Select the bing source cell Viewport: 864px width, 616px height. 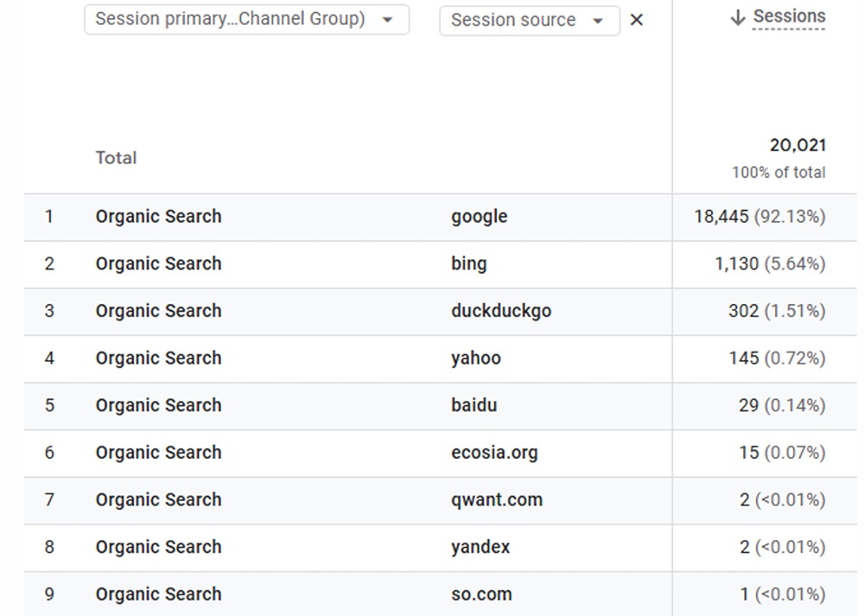[469, 264]
